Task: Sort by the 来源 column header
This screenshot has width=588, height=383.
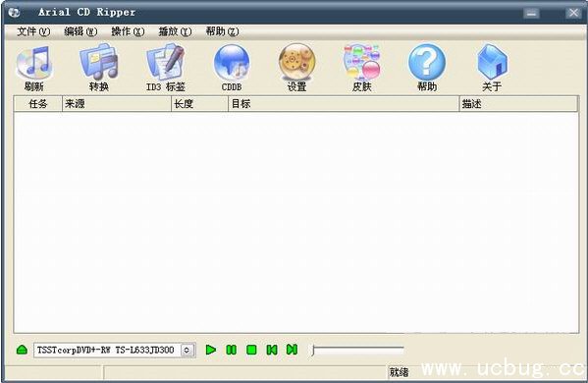Action: pyautogui.click(x=116, y=104)
